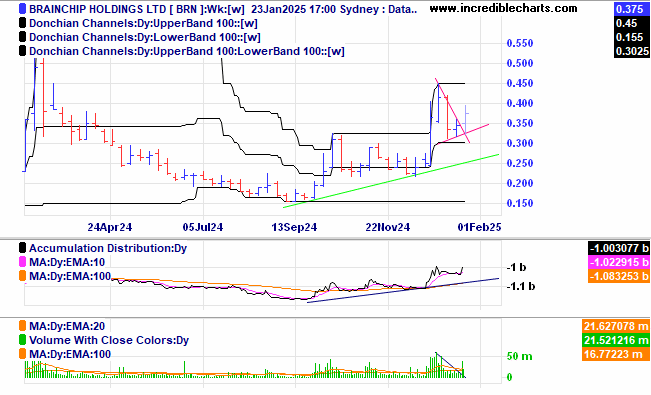This screenshot has height=395, width=651.
Task: Select the Donchian LowerBand 100 legend marker
Action: coord(22,37)
